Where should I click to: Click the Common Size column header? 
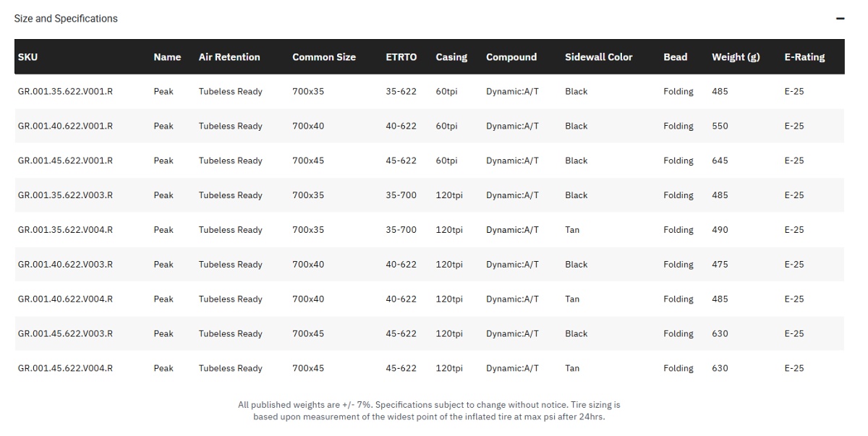click(x=324, y=57)
